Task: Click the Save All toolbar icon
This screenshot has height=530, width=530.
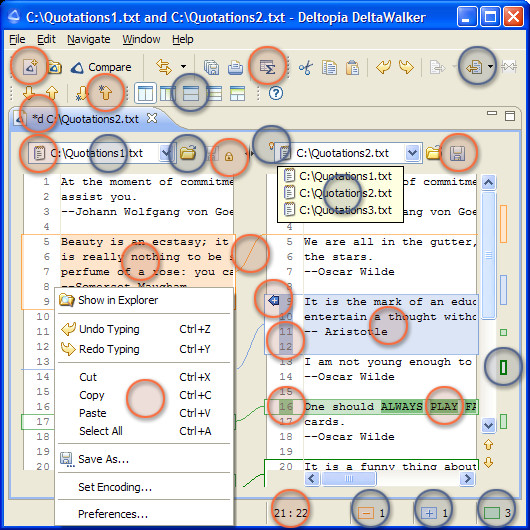Action: point(211,67)
